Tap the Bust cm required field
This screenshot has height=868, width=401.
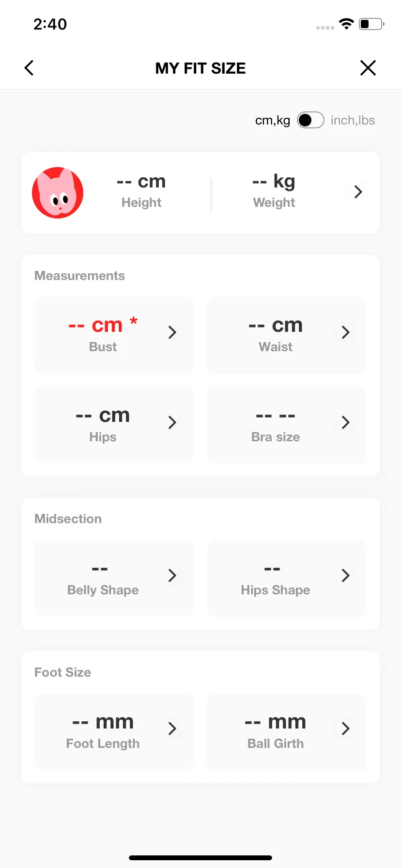(x=114, y=335)
